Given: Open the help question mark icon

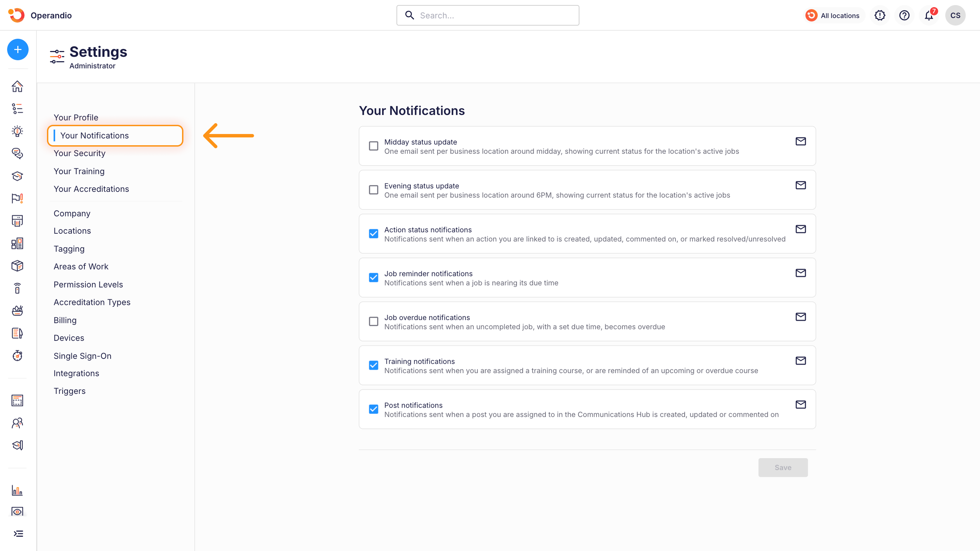Looking at the screenshot, I should tap(904, 16).
